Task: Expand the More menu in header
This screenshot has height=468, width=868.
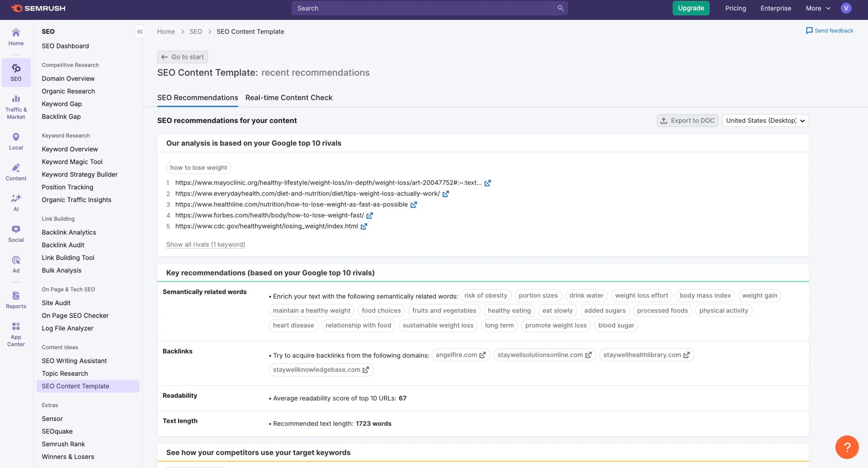Action: 818,8
